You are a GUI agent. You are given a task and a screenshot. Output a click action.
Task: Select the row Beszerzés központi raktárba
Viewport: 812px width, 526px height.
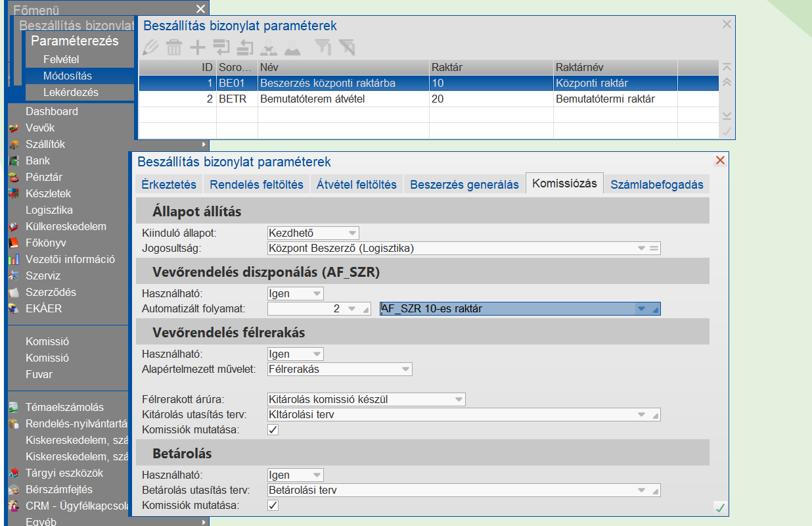pyautogui.click(x=428, y=84)
